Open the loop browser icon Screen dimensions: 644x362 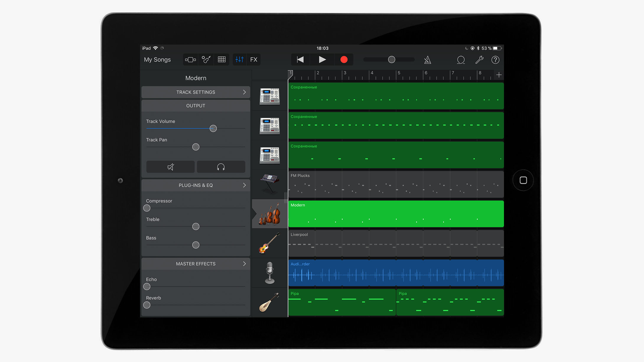[461, 60]
